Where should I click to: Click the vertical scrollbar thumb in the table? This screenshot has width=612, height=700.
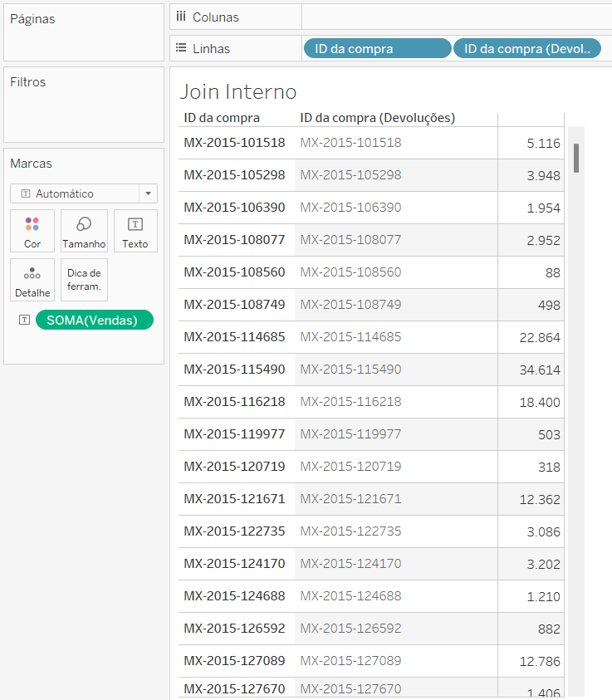(576, 158)
